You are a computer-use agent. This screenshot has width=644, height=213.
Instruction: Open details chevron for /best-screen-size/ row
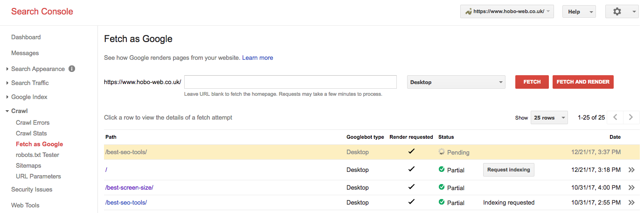coord(631,188)
